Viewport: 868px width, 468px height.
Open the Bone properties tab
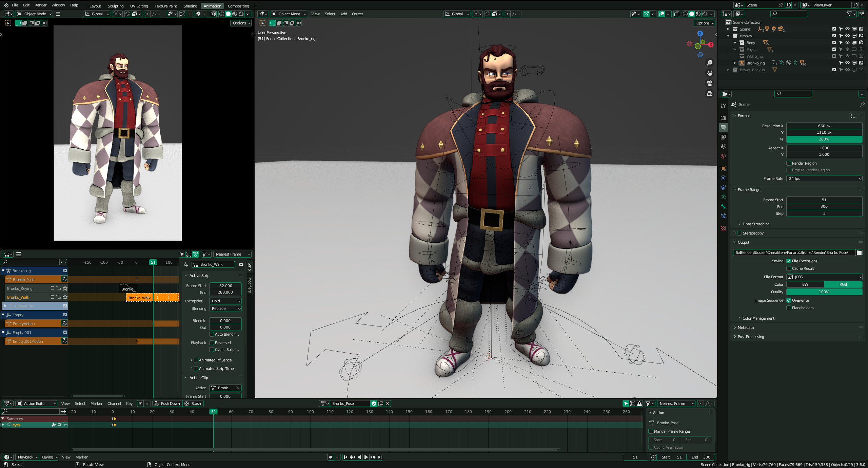723,206
